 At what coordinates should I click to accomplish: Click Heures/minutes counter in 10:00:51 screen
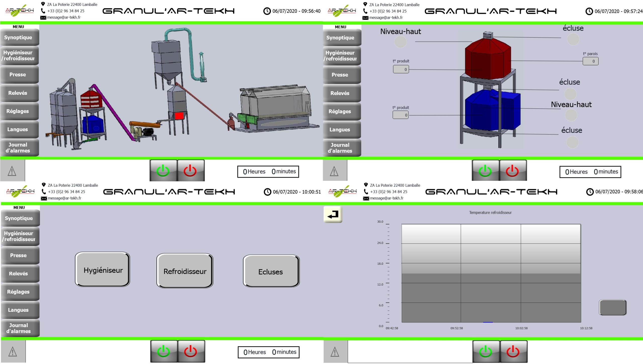[269, 352]
